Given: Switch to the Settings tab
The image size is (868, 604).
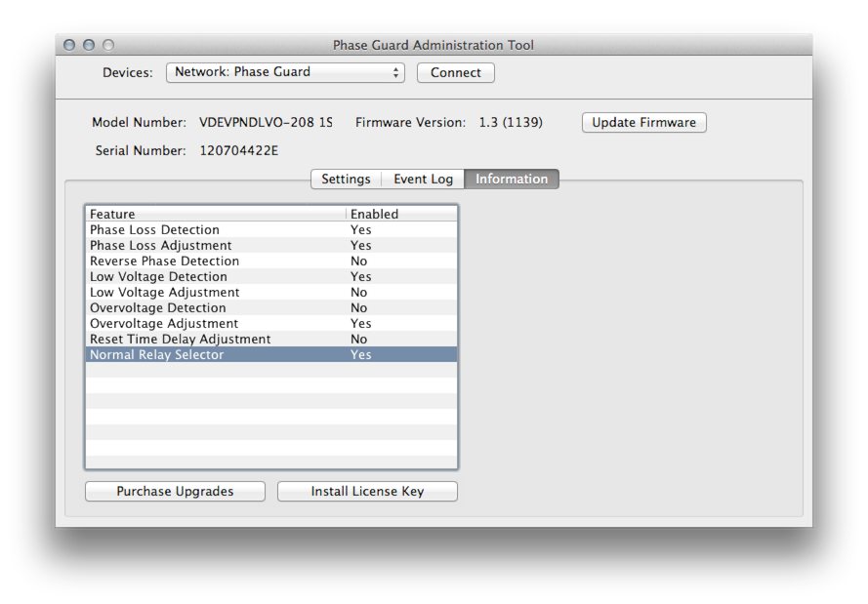Looking at the screenshot, I should coord(346,180).
